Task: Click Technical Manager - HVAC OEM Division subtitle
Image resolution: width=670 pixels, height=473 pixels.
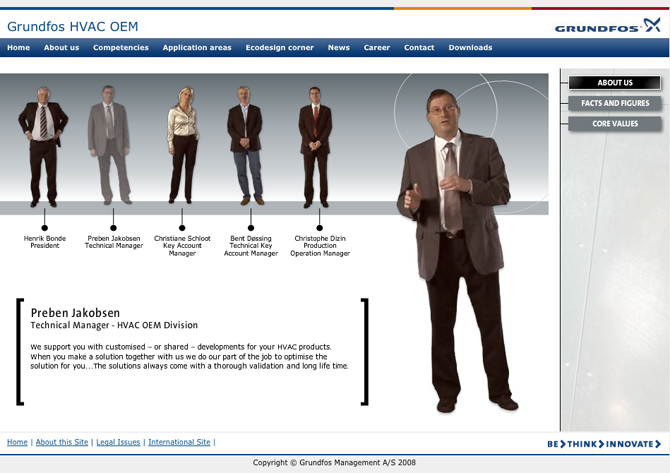Action: pos(114,325)
